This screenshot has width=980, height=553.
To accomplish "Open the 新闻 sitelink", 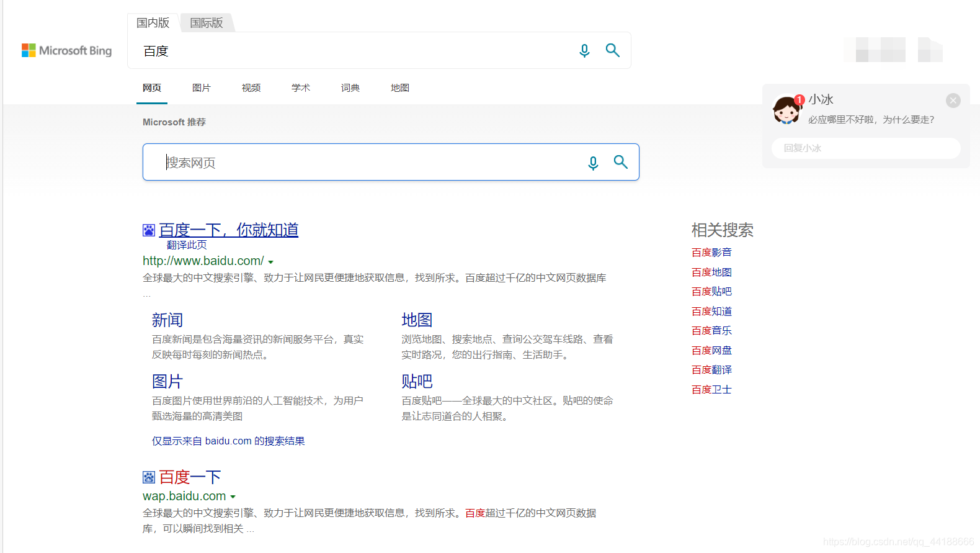I will click(x=167, y=320).
